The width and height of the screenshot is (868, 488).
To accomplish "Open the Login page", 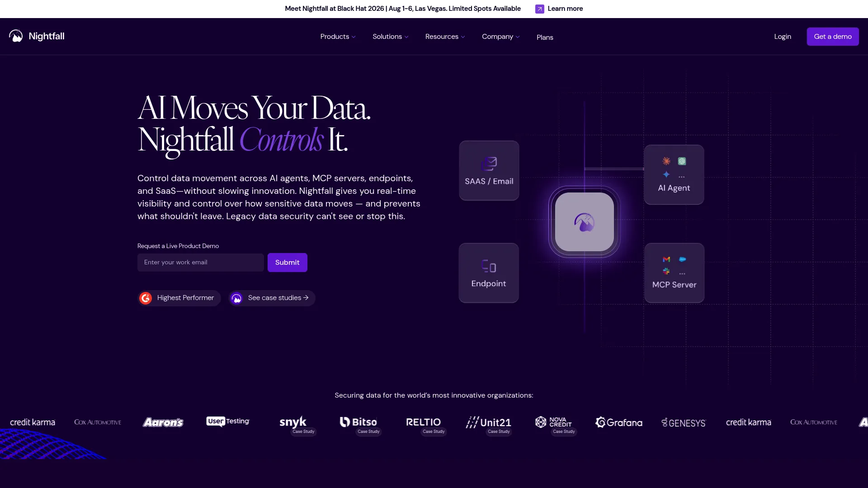I will [x=783, y=37].
